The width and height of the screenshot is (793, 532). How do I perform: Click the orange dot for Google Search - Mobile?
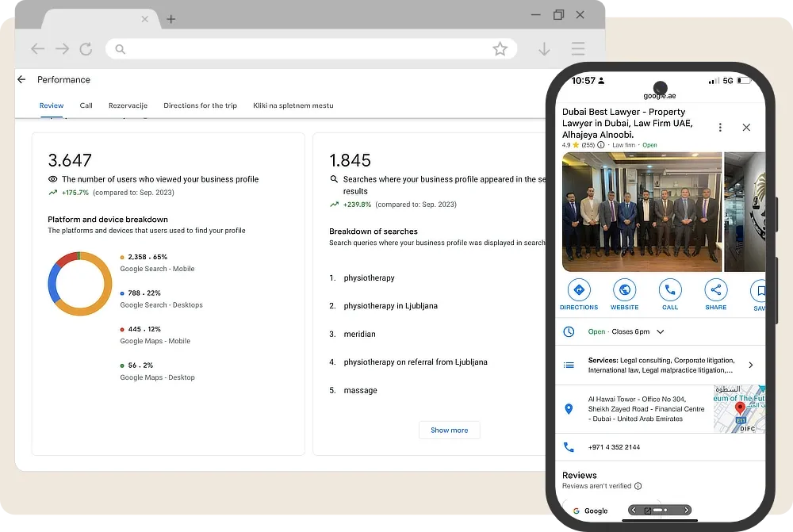tap(122, 258)
